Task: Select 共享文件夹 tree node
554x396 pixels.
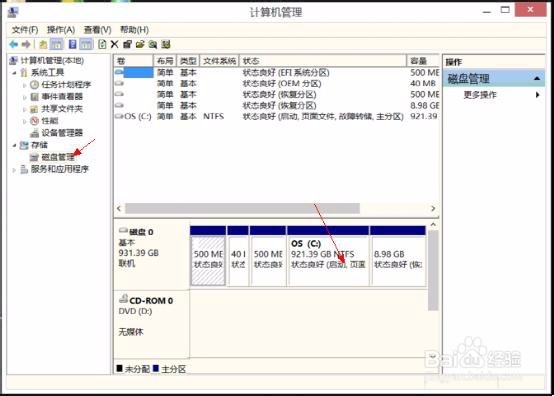Action: [x=62, y=109]
